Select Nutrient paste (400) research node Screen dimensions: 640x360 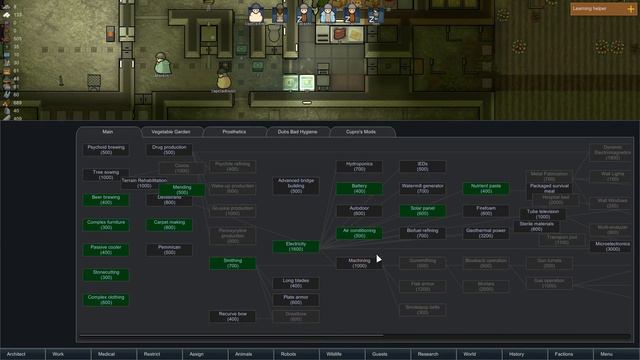point(486,189)
